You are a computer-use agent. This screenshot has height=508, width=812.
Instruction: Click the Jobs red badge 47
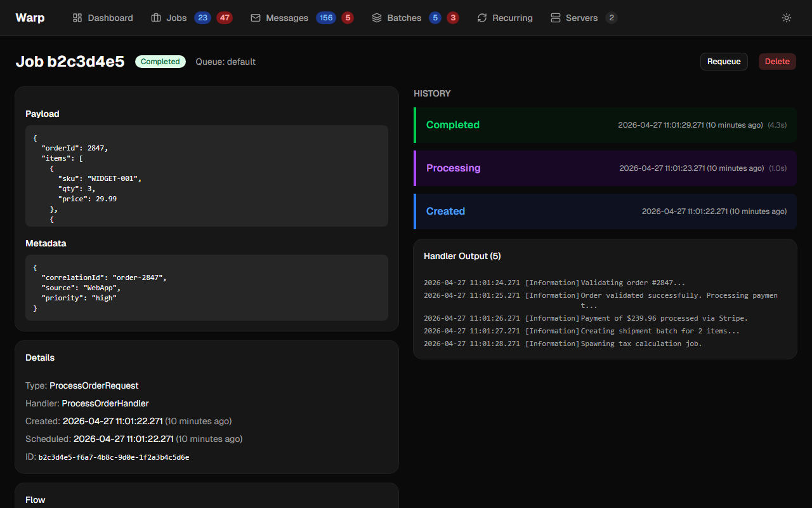pyautogui.click(x=225, y=18)
